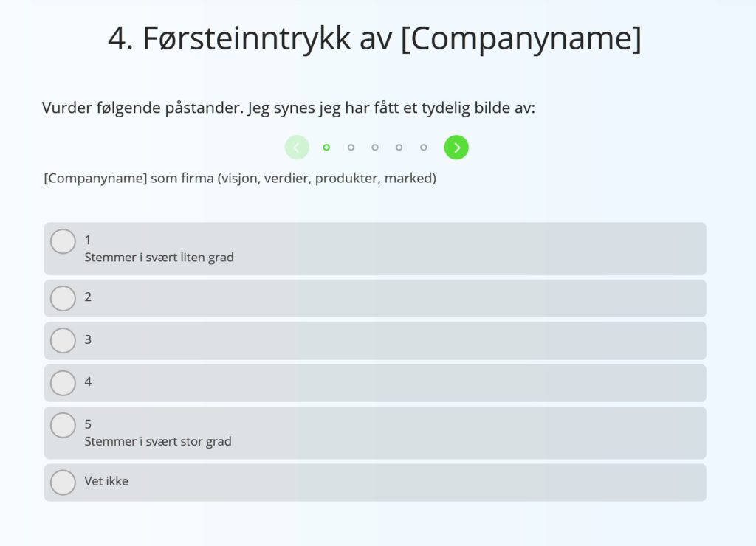Select radio button for rating 2

click(x=63, y=298)
